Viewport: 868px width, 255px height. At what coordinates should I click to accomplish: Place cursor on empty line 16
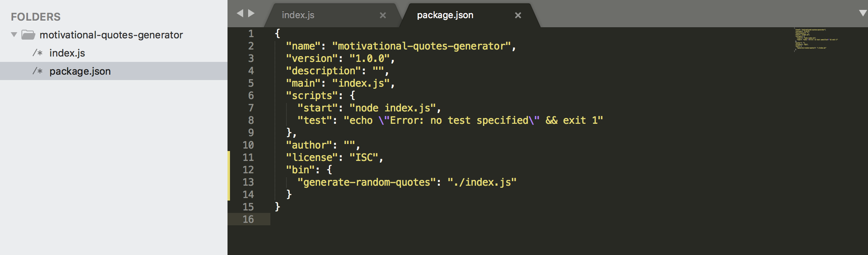coord(371,220)
